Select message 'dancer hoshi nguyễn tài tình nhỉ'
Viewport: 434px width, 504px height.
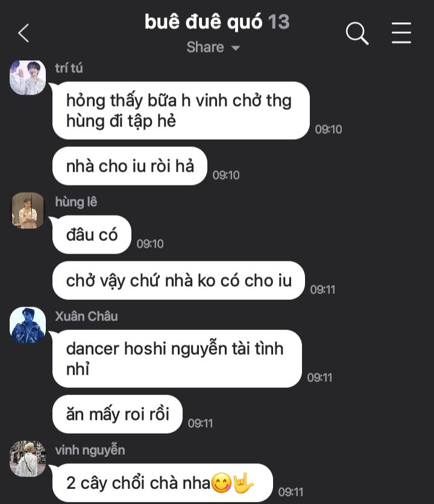[177, 359]
